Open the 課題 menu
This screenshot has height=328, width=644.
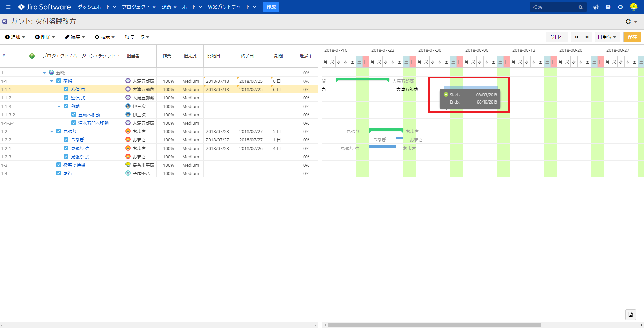click(x=169, y=7)
